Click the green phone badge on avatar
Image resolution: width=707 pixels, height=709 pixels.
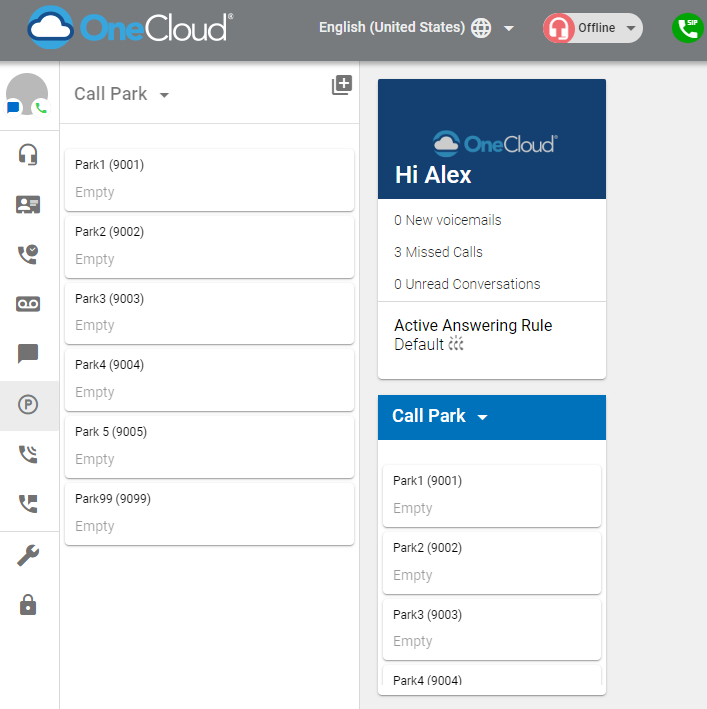click(x=41, y=108)
